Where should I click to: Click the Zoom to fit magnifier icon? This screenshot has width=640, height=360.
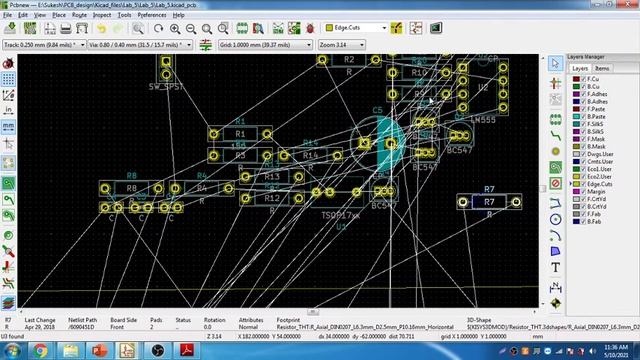[x=207, y=28]
